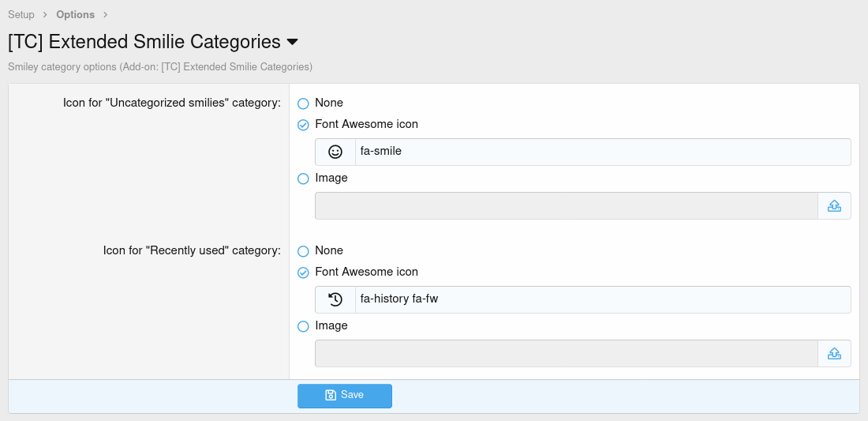
Task: Select Font Awesome icon for Uncategorized smilies
Action: coord(303,125)
